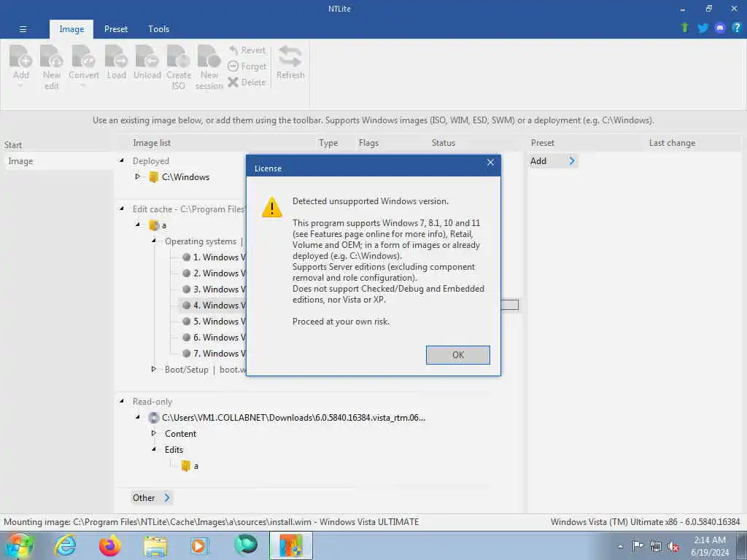747x560 pixels.
Task: Click the Image list column header
Action: [152, 143]
